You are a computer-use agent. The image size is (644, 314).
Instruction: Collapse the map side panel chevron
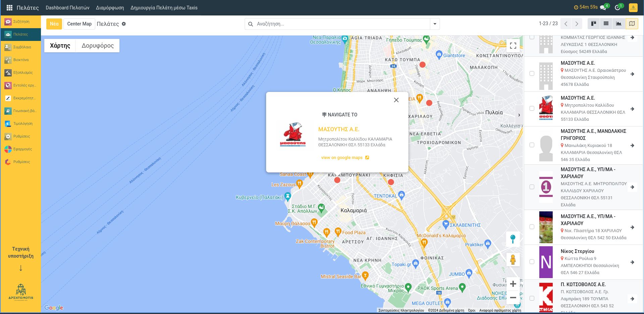click(x=519, y=115)
